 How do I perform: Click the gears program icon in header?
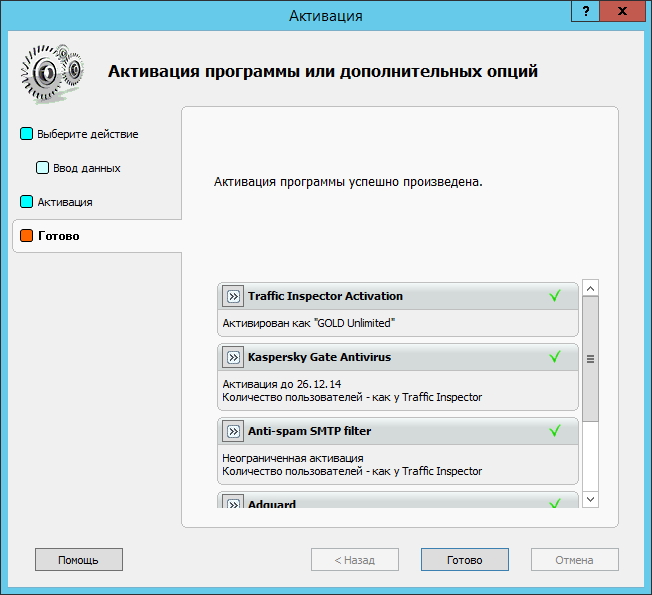point(52,74)
